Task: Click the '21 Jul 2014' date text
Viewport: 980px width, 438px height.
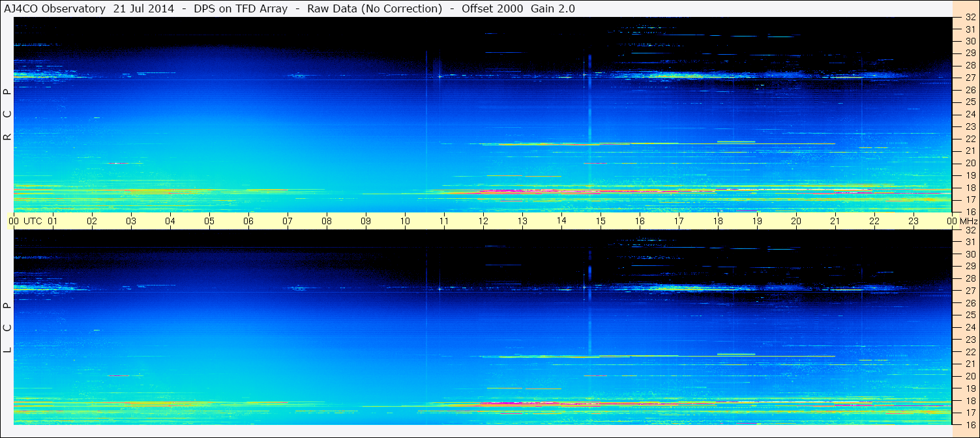Action: click(x=143, y=8)
